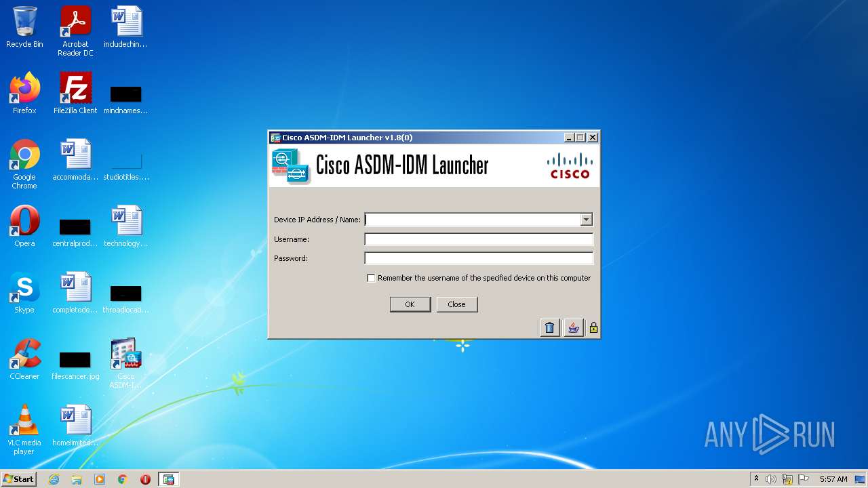Select the studiotitles desktop file
Viewport: 868px width, 488px height.
point(126,165)
